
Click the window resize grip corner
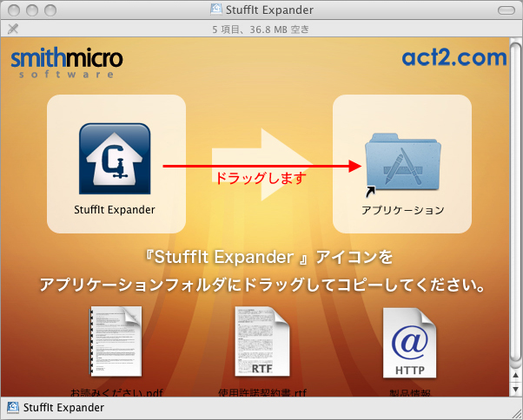pyautogui.click(x=516, y=413)
